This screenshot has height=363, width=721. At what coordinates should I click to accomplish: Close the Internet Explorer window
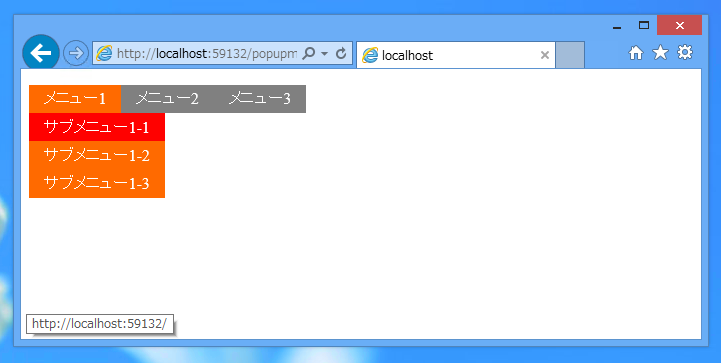pos(680,25)
